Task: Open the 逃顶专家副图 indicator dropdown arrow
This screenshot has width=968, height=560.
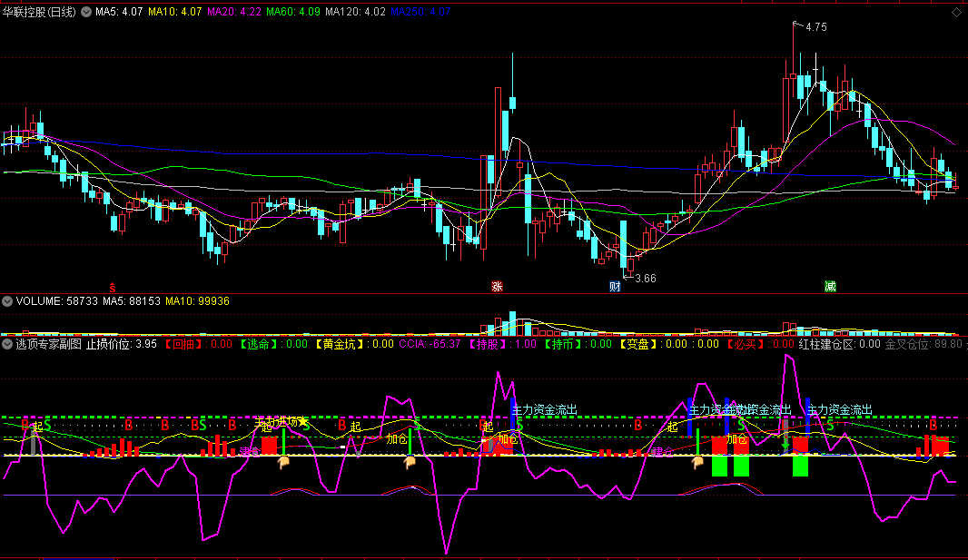Action: coord(7,344)
